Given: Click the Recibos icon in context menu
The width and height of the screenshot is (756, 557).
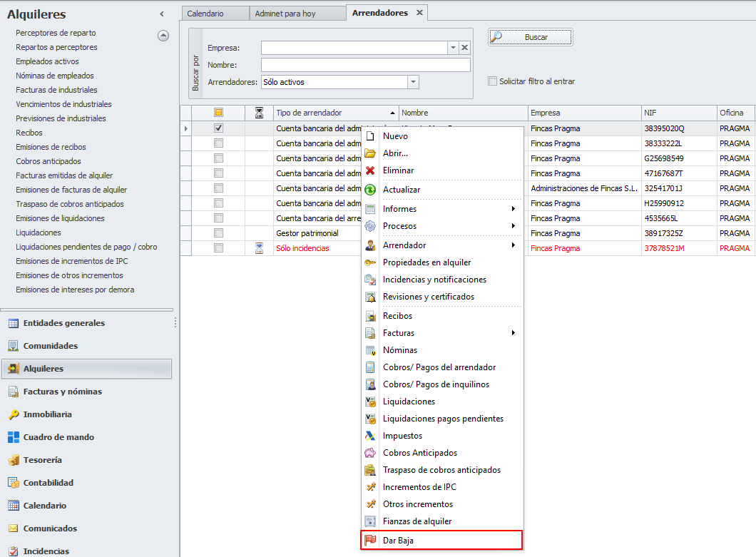Looking at the screenshot, I should (x=370, y=316).
